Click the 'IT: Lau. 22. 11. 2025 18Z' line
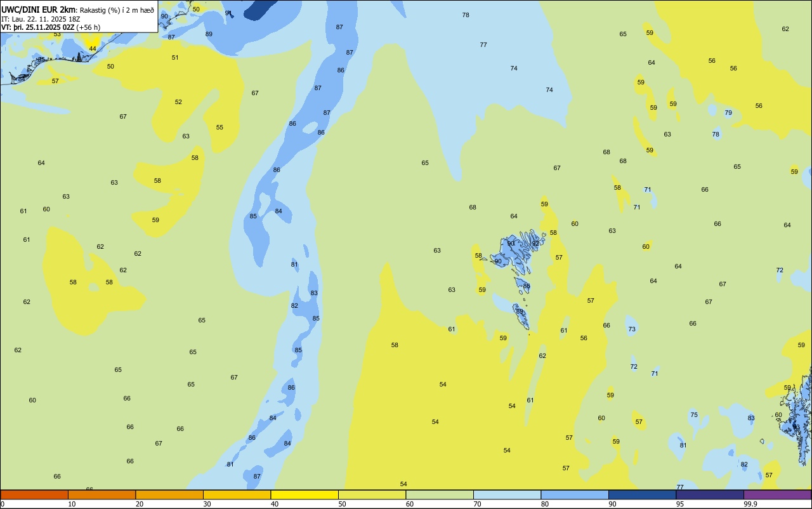The image size is (812, 509). pos(42,19)
